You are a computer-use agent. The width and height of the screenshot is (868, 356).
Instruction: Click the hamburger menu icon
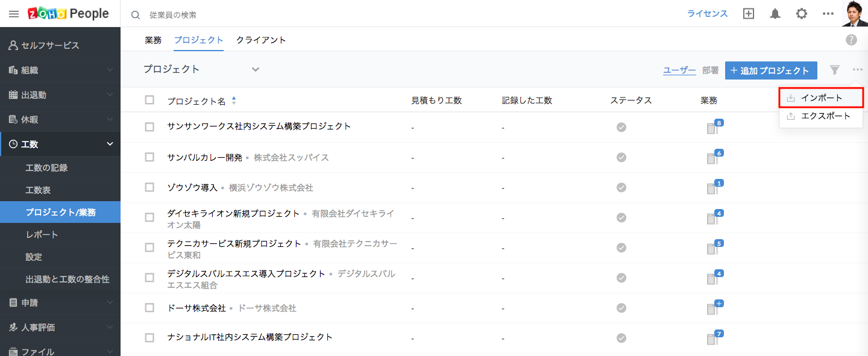click(x=14, y=14)
